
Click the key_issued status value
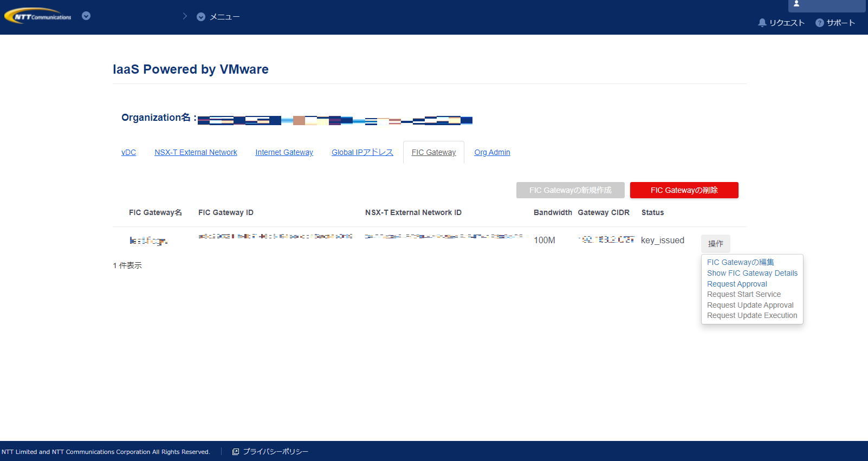point(663,241)
